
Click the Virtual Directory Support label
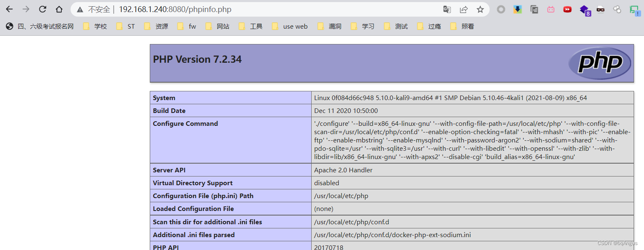[x=193, y=183]
